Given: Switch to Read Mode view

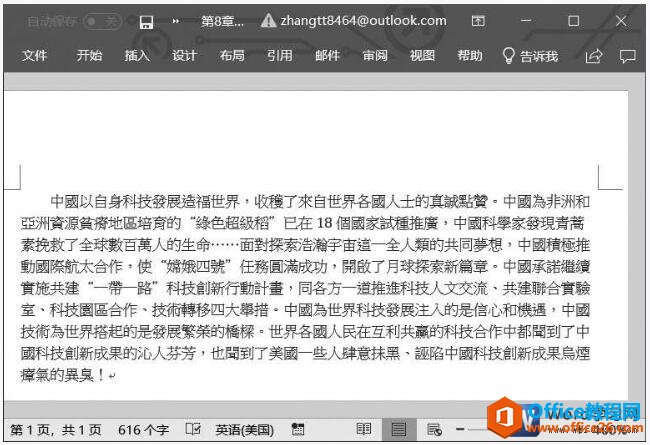Looking at the screenshot, I should pos(364,429).
